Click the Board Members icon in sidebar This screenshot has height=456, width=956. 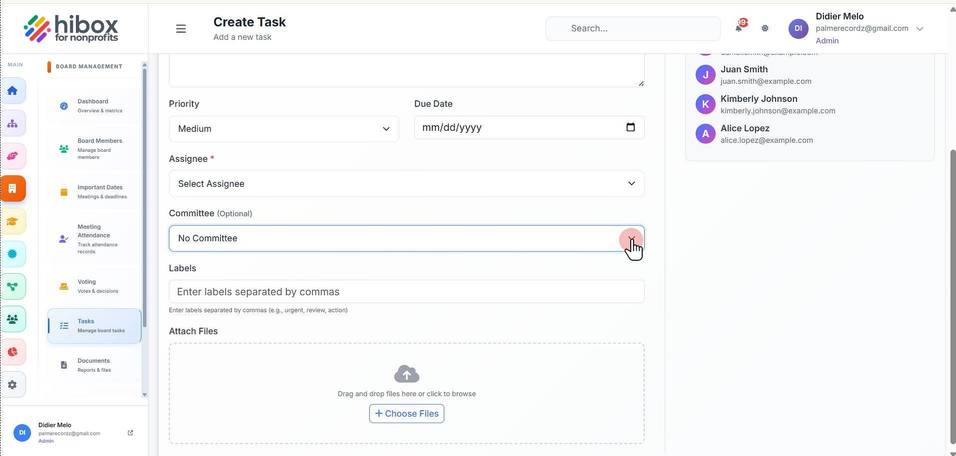[x=64, y=149]
